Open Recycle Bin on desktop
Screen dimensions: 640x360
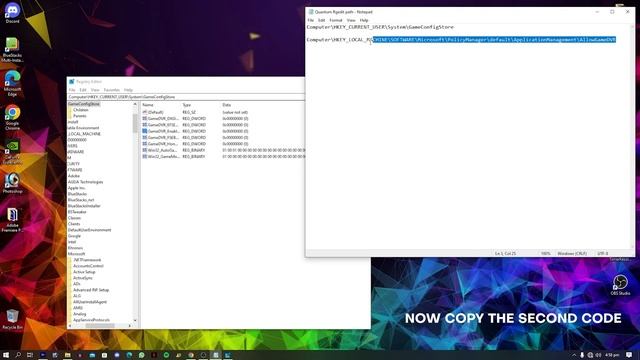click(x=12, y=319)
